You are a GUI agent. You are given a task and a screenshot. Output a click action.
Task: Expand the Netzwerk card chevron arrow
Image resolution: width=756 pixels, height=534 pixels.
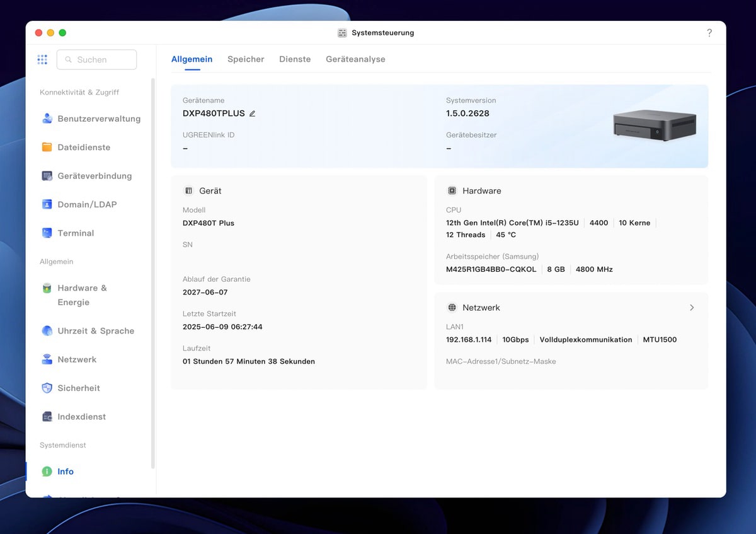[692, 308]
